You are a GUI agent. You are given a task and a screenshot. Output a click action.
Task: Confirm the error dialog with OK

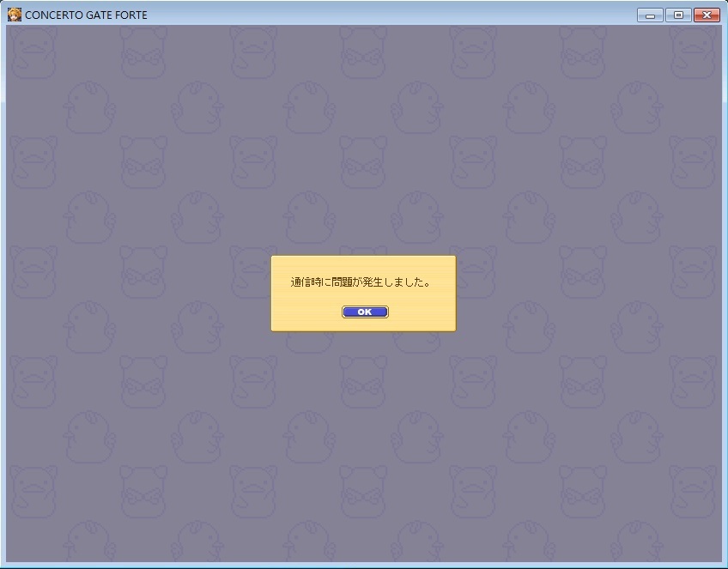[x=365, y=312]
